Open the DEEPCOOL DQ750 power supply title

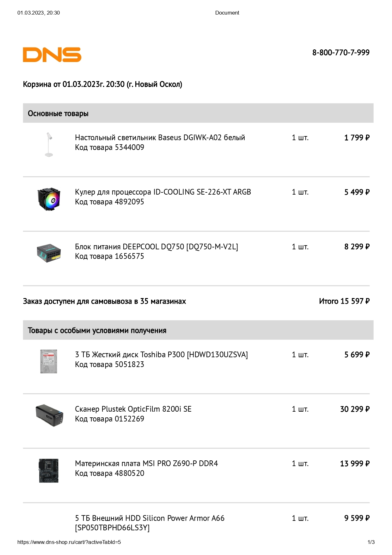tap(156, 246)
